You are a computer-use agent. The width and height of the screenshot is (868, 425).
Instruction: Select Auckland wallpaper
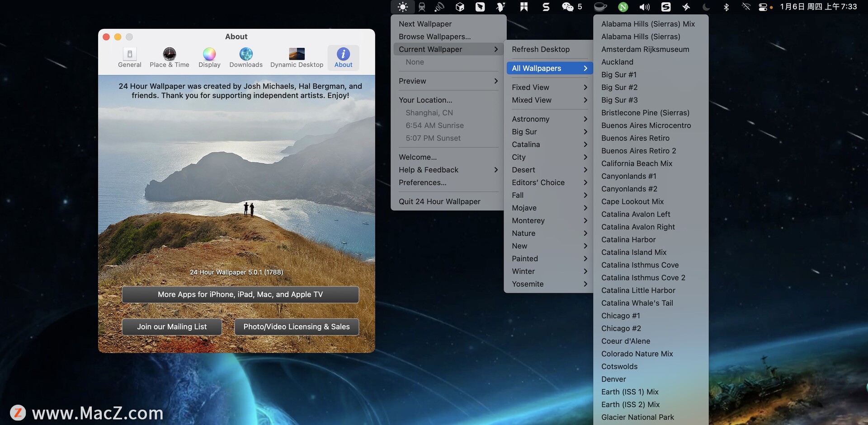point(651,62)
